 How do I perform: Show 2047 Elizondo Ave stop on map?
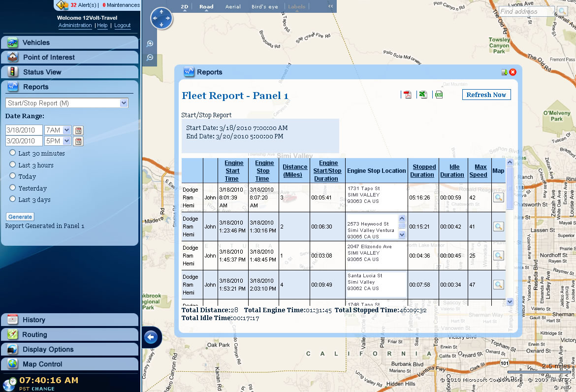[x=499, y=256]
